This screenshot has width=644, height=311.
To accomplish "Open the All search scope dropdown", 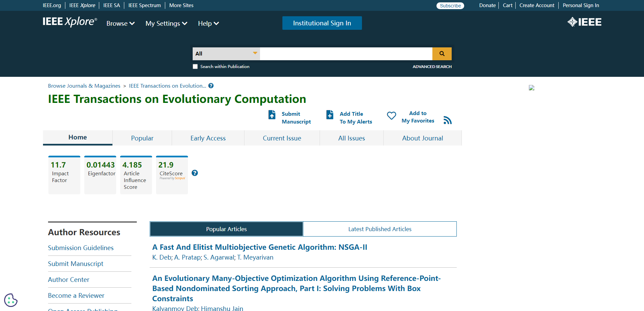I will coord(226,54).
